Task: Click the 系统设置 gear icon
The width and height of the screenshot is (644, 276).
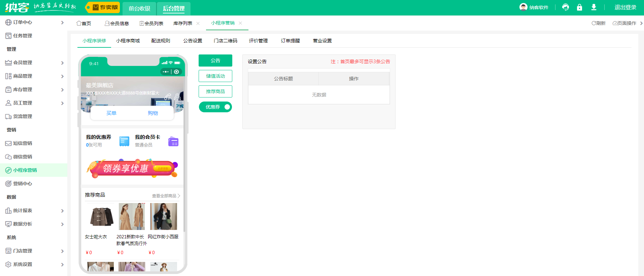Action: pos(8,264)
